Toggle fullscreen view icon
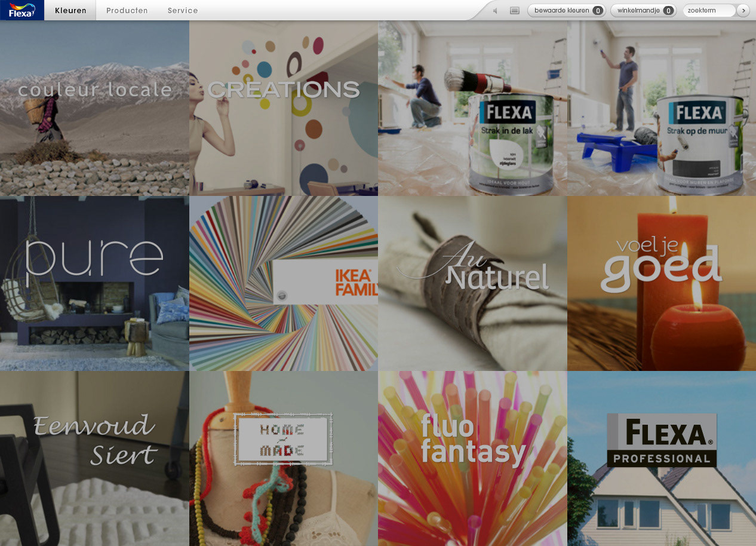Image resolution: width=756 pixels, height=546 pixels. pos(515,11)
